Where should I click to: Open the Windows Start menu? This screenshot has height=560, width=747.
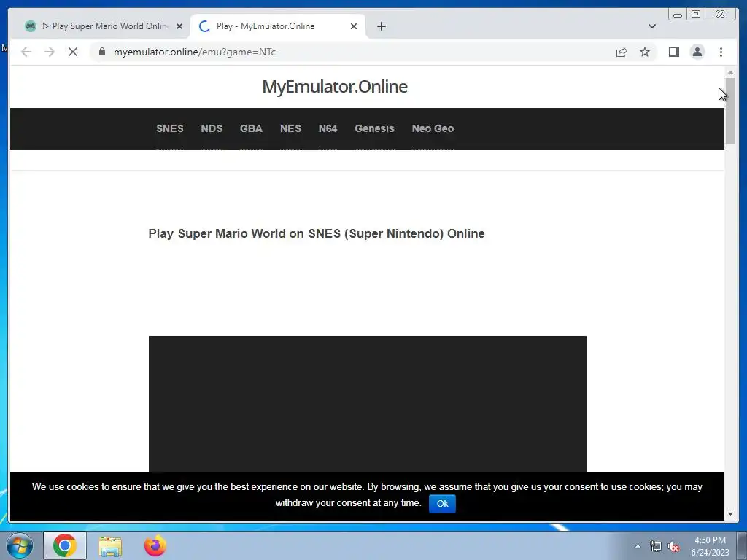point(20,545)
